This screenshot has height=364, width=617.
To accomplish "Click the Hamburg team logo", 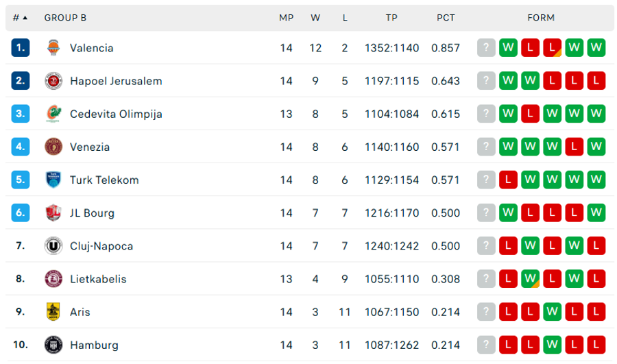I will click(53, 345).
